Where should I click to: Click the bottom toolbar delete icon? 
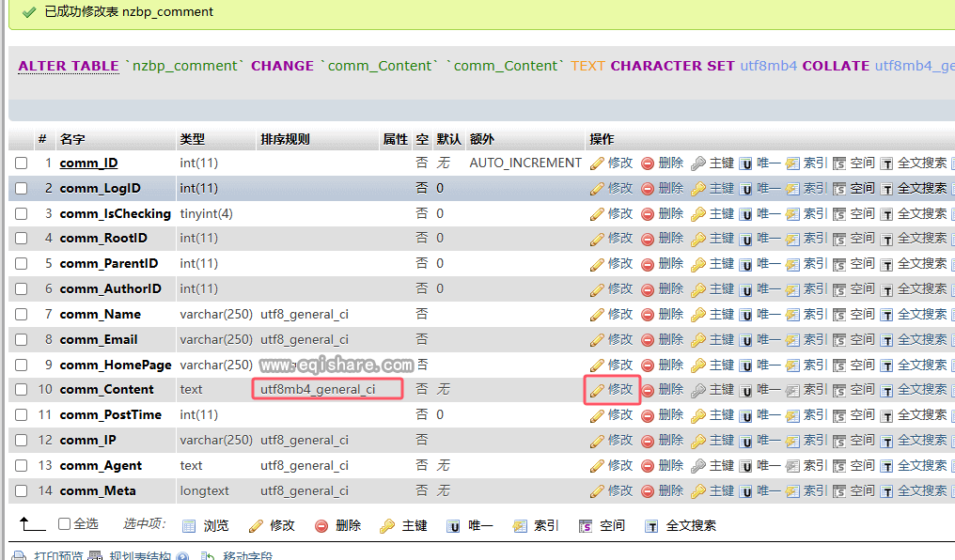tap(321, 526)
